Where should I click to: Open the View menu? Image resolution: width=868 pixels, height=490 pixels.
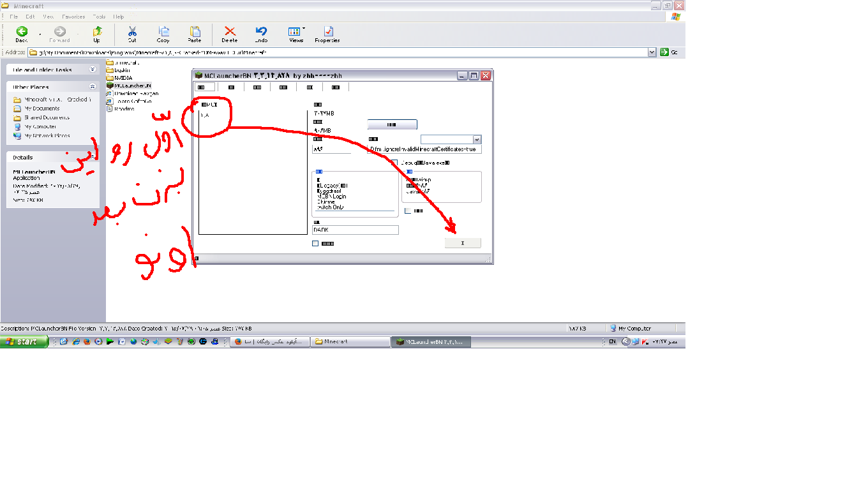point(48,17)
